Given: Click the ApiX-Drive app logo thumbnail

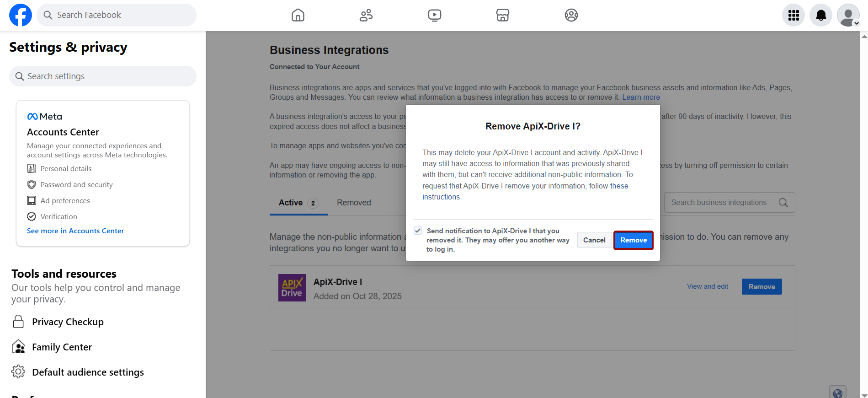Looking at the screenshot, I should 292,288.
